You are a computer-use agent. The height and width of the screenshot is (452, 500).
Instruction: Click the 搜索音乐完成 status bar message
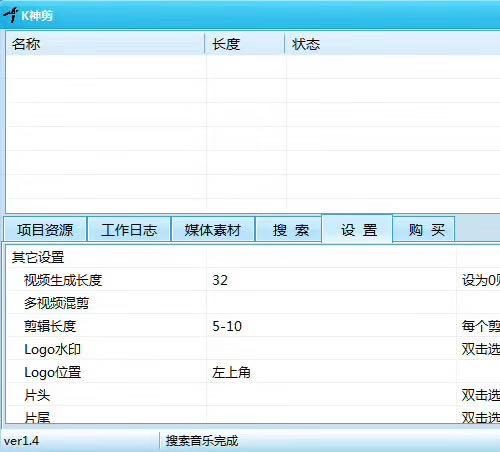coord(202,441)
